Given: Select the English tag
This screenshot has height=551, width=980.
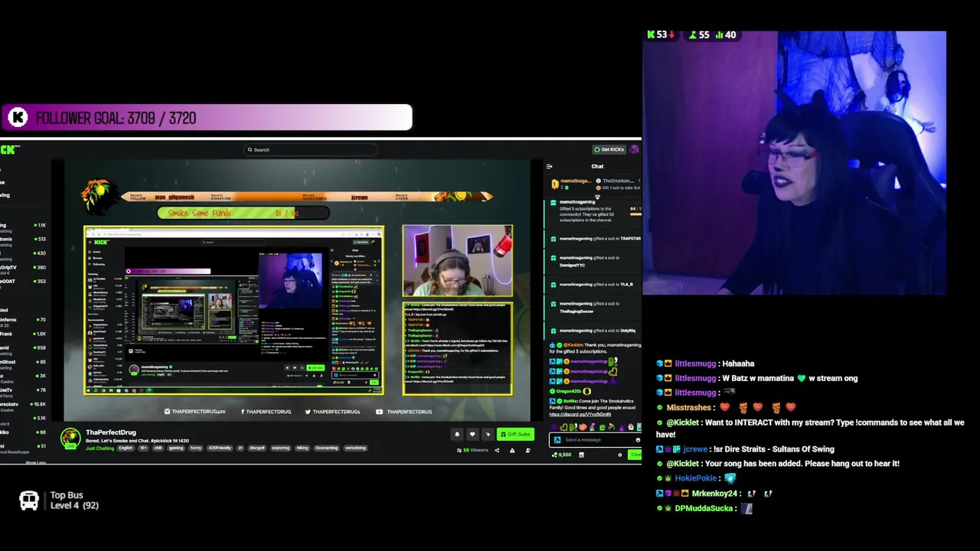Looking at the screenshot, I should pyautogui.click(x=126, y=448).
